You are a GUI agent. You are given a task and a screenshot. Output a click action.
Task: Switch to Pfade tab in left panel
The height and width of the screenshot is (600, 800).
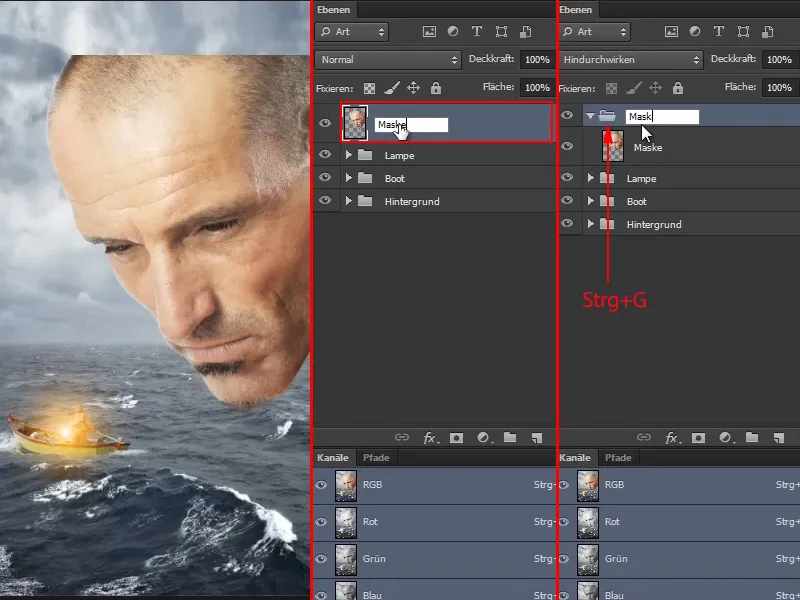376,458
